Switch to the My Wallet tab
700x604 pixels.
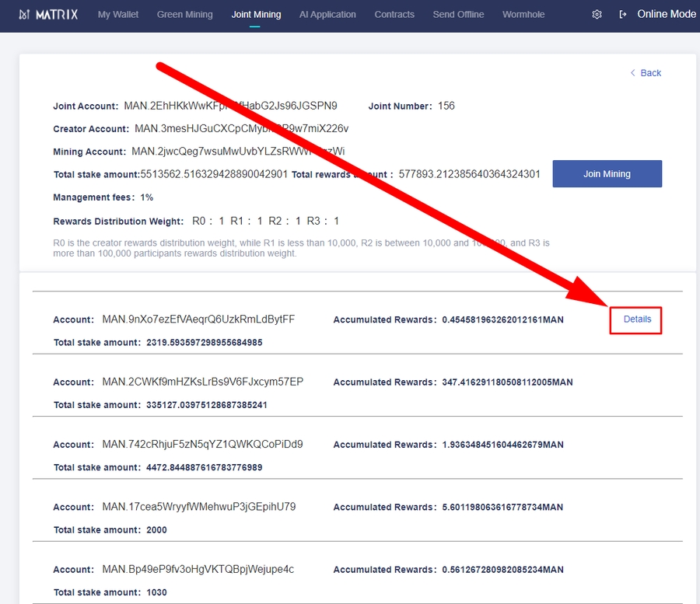[x=117, y=14]
